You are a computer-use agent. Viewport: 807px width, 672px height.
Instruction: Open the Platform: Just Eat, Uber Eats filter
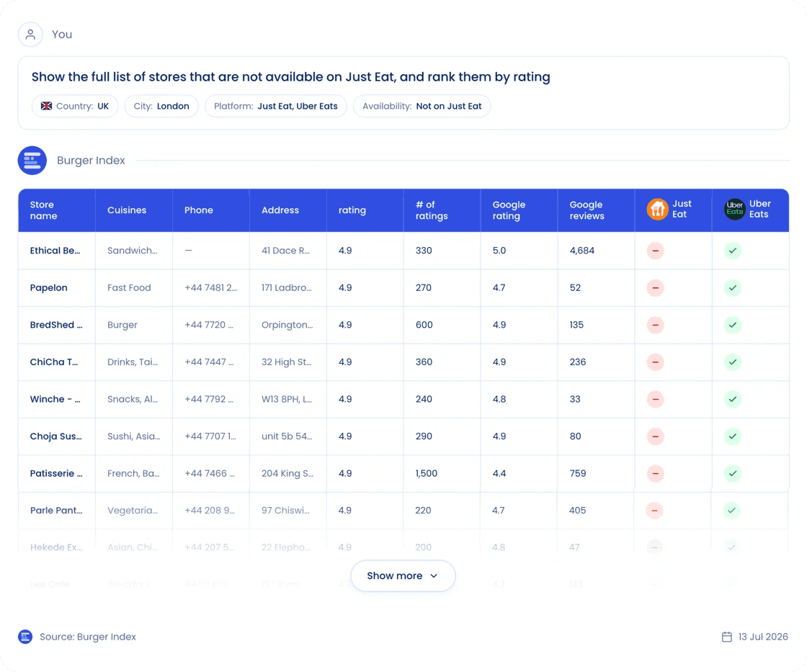(276, 106)
